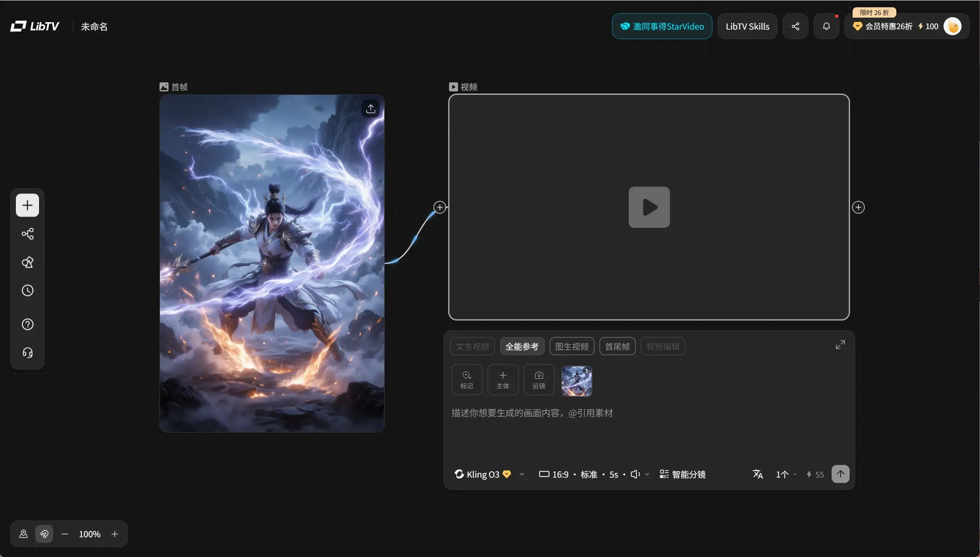The width and height of the screenshot is (980, 557).
Task: Click the plus add-node button in sidebar
Action: point(27,205)
